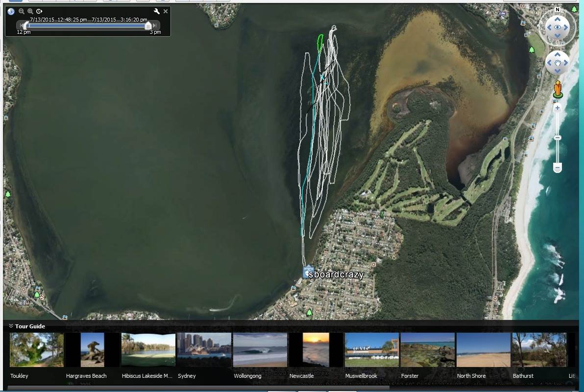Image resolution: width=584 pixels, height=392 pixels.
Task: Open the Sydney tour thumbnail
Action: [x=204, y=350]
